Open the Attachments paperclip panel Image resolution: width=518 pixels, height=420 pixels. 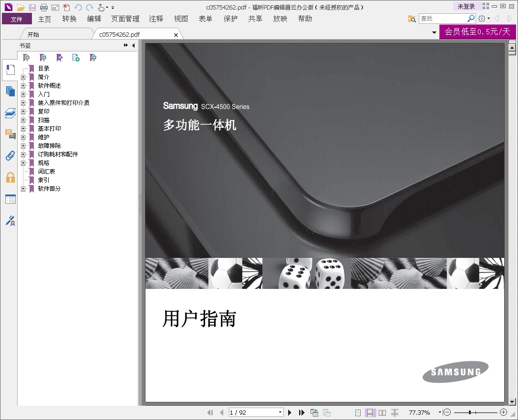point(10,155)
